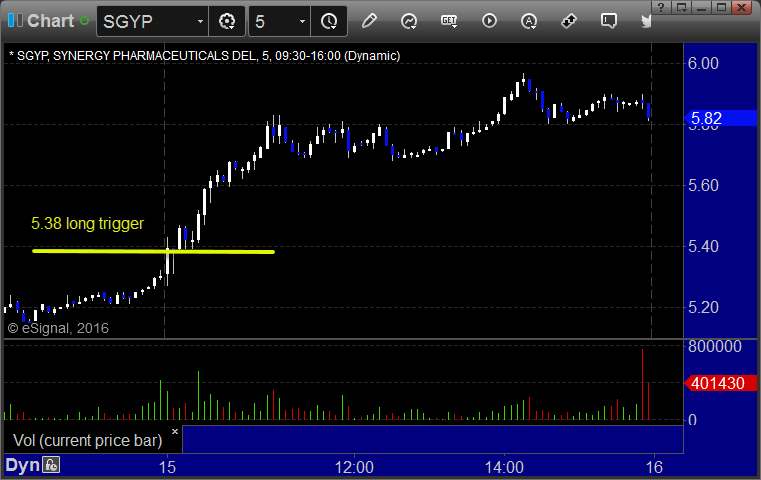Click the 5.20 price axis label

pos(703,307)
